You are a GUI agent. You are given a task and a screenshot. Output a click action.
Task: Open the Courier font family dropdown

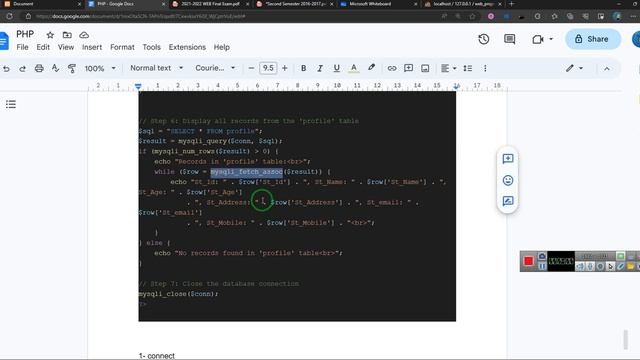coord(215,68)
